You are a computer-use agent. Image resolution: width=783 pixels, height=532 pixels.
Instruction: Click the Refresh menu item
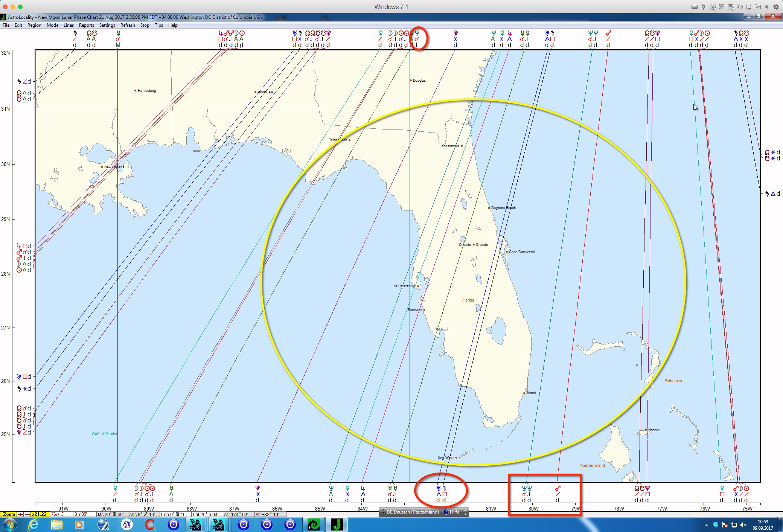[x=128, y=25]
